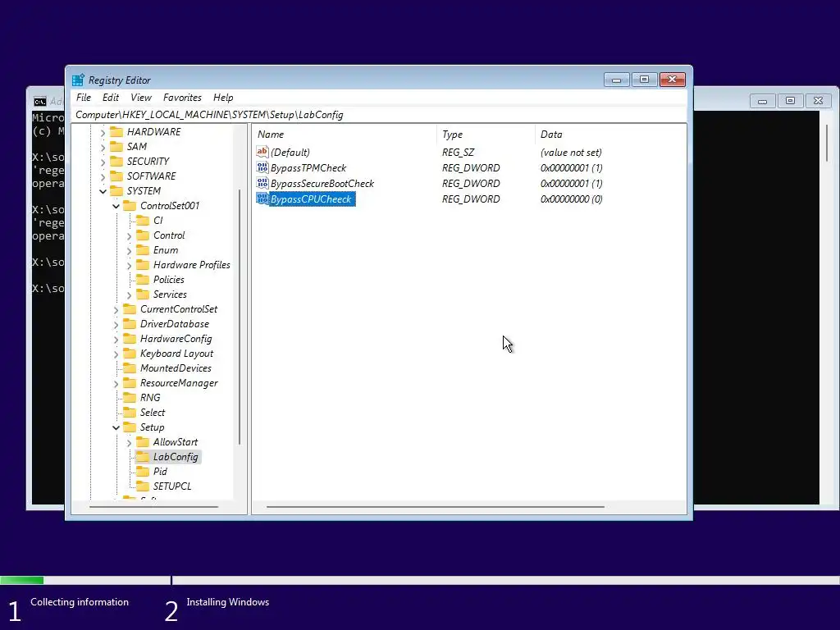Expand the Enum subkey
Viewport: 840px width, 630px height.
pos(129,251)
